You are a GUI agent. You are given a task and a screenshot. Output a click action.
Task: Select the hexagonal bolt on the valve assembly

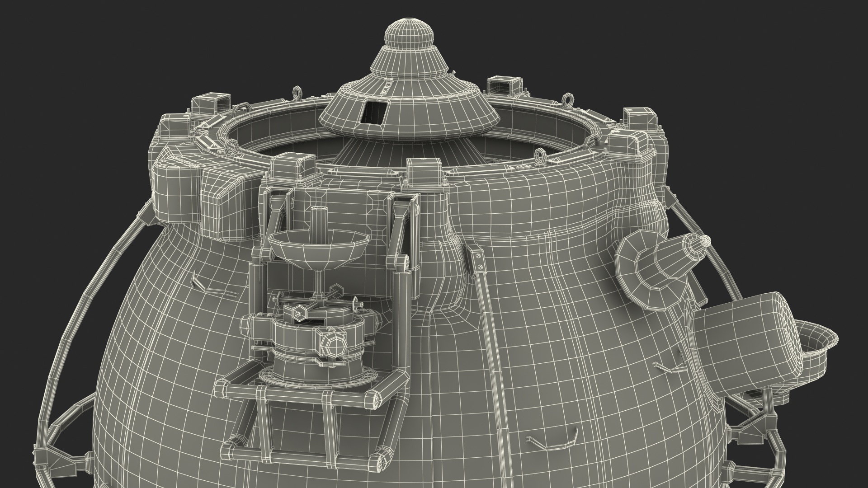[x=335, y=346]
